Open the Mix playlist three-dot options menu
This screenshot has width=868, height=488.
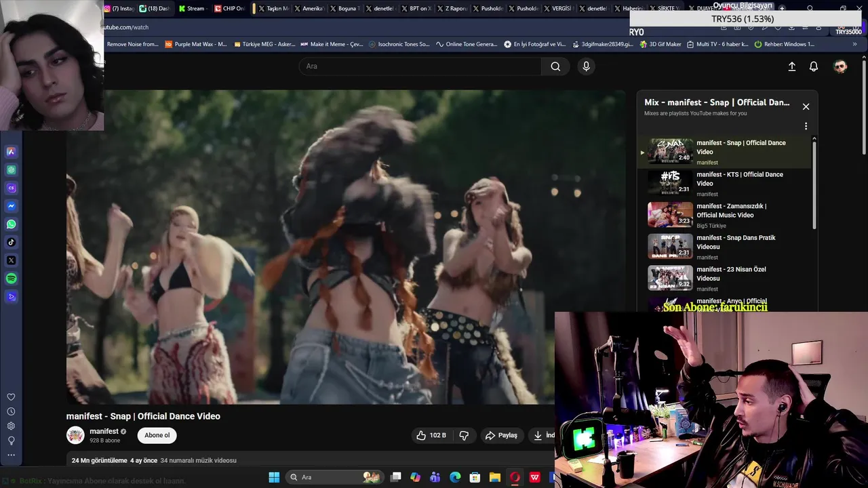806,126
